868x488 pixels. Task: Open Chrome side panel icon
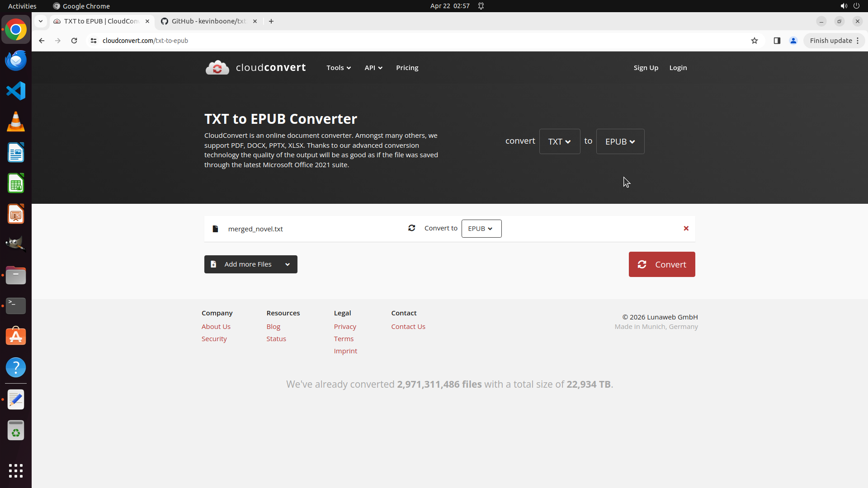777,41
